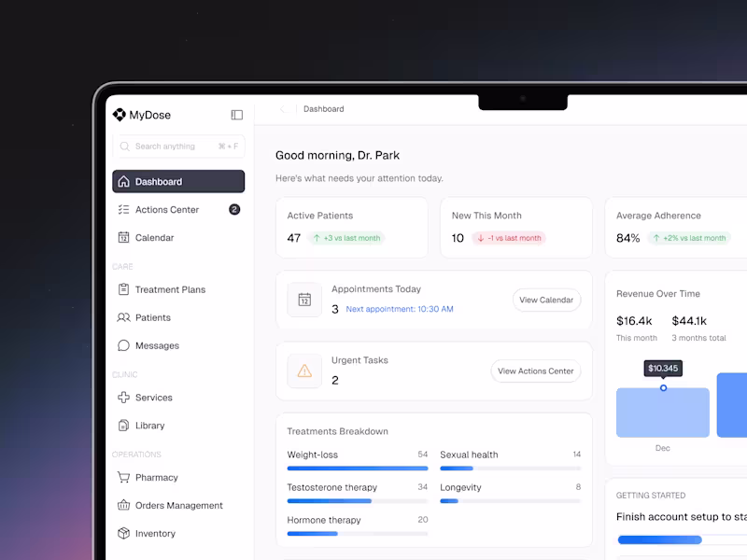This screenshot has height=560, width=747.
Task: Follow the Next appointment: 10:30 AM link
Action: pyautogui.click(x=400, y=309)
